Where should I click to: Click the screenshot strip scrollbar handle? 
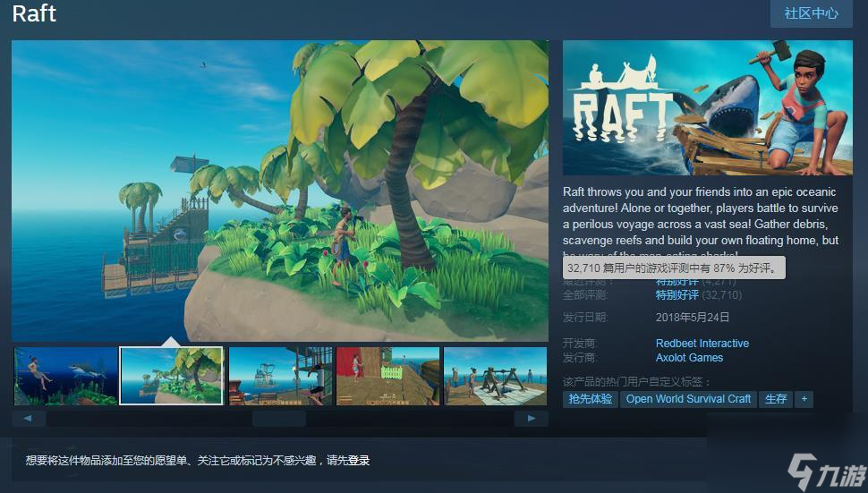[x=278, y=418]
